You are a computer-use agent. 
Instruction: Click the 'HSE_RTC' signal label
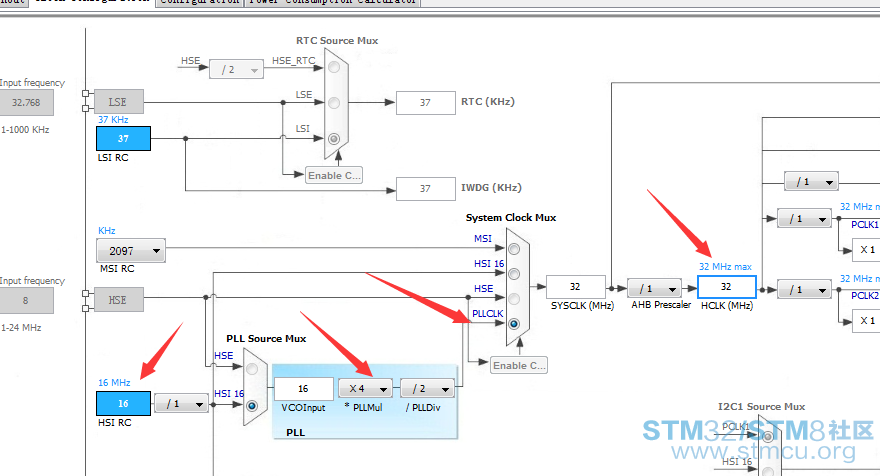(294, 61)
